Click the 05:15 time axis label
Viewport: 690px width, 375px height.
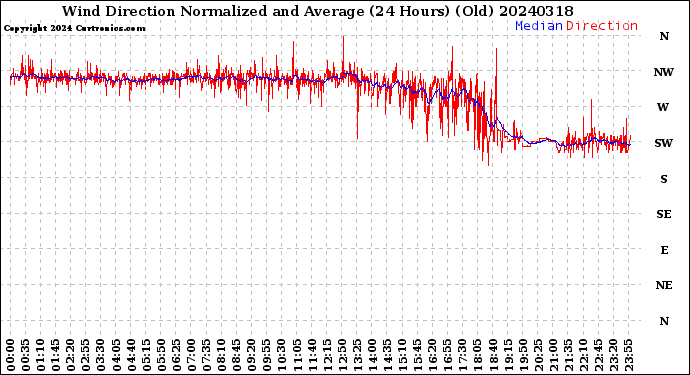pyautogui.click(x=146, y=355)
